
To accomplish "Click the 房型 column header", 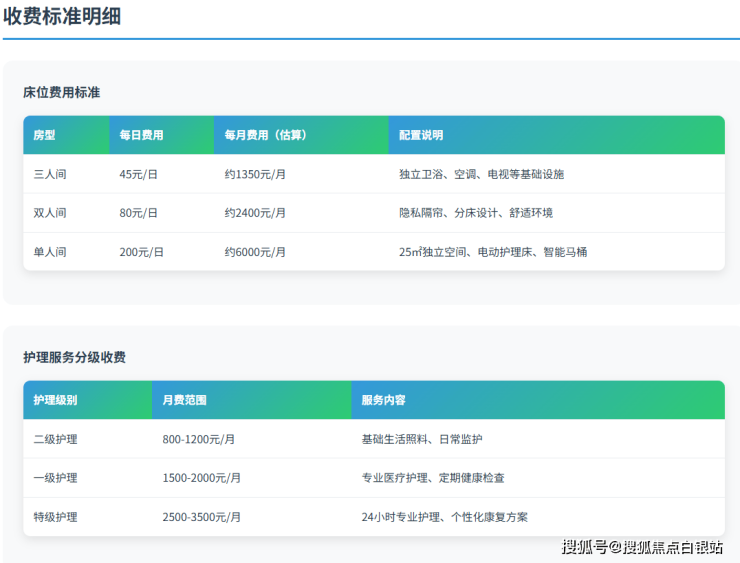I will pos(44,135).
